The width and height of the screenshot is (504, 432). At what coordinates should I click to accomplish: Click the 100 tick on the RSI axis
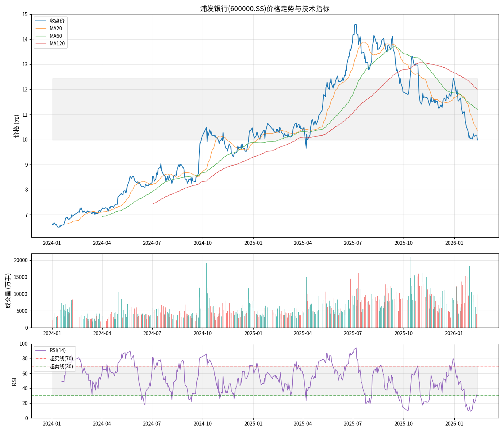point(24,344)
